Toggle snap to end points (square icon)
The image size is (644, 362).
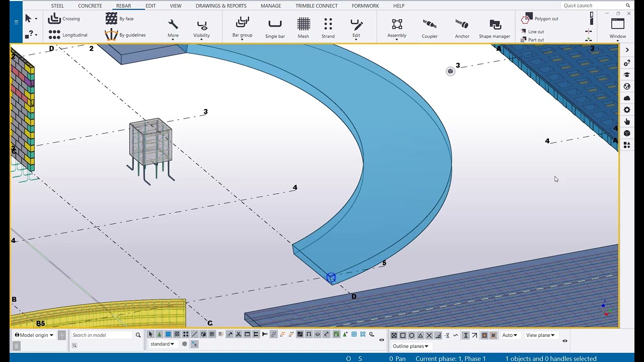click(x=403, y=335)
